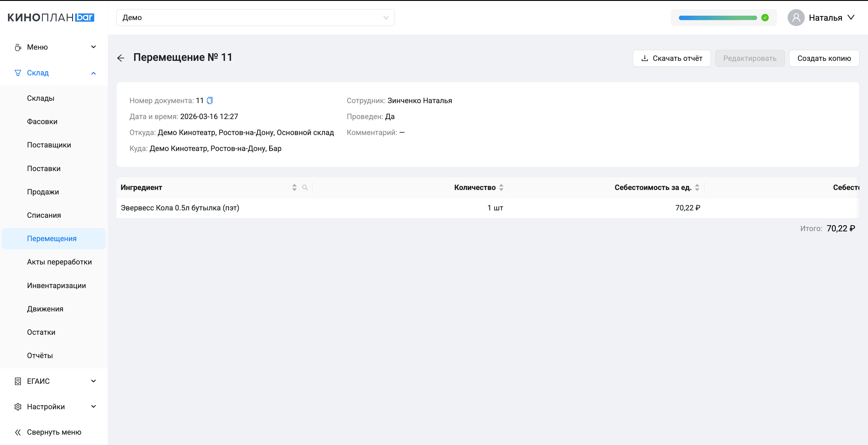This screenshot has width=868, height=445.
Task: Expand the ЕГАИС sidebar section
Action: 54,381
